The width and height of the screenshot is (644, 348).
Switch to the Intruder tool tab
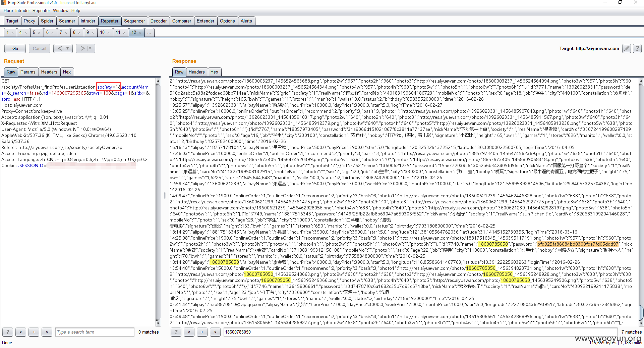click(x=88, y=21)
